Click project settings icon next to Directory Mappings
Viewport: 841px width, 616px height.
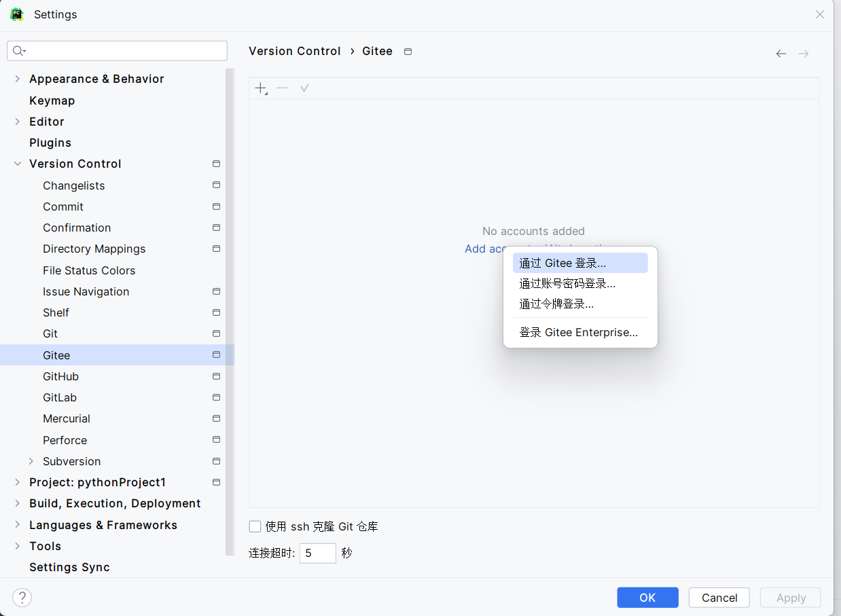(x=216, y=249)
